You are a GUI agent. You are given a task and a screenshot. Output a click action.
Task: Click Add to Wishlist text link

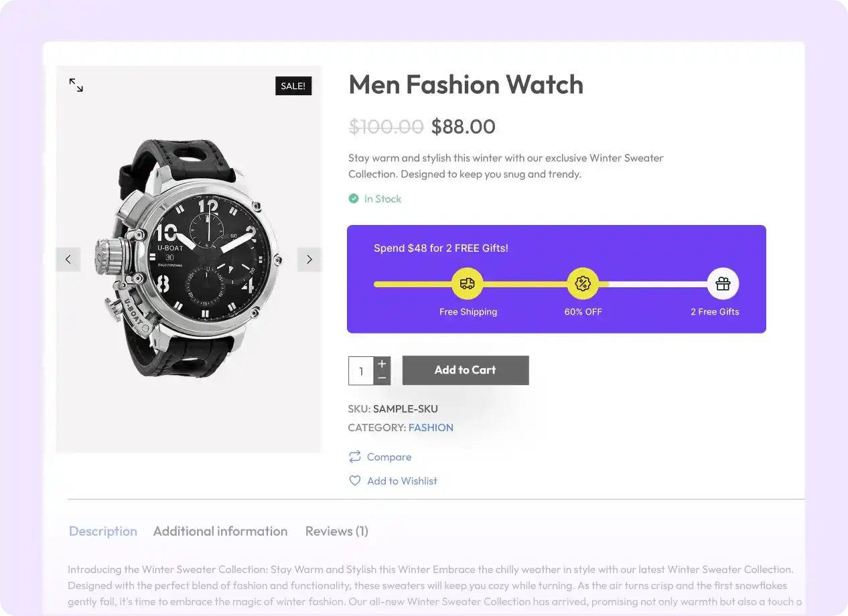point(402,480)
